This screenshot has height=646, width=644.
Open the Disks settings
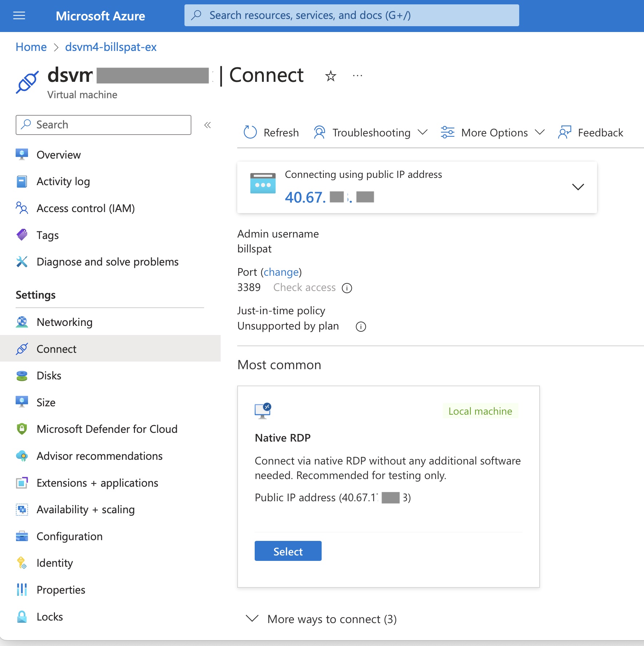[49, 375]
